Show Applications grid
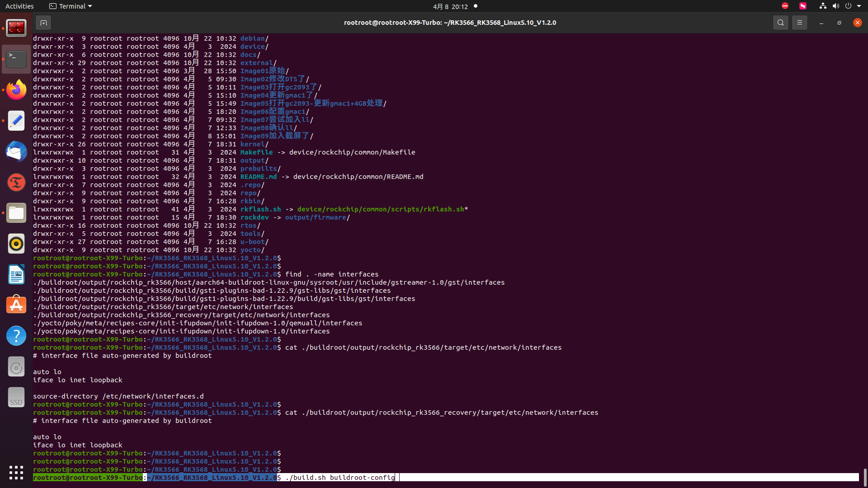This screenshot has width=868, height=488. tap(16, 473)
